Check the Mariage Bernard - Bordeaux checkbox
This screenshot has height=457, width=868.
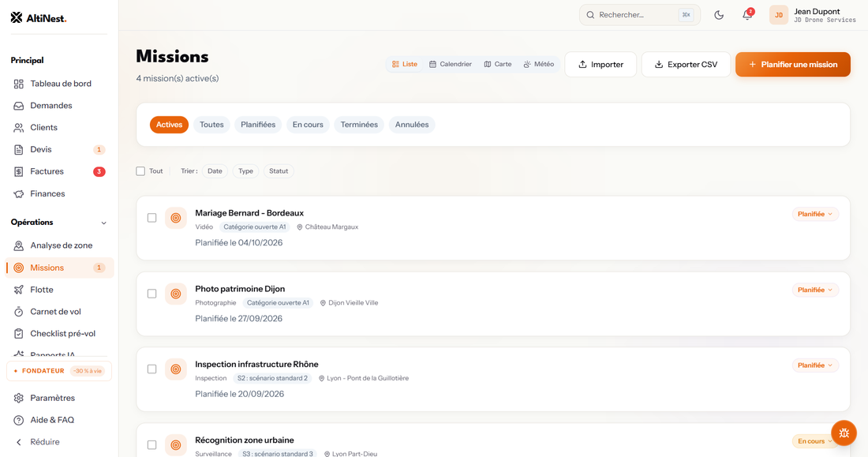pos(152,218)
